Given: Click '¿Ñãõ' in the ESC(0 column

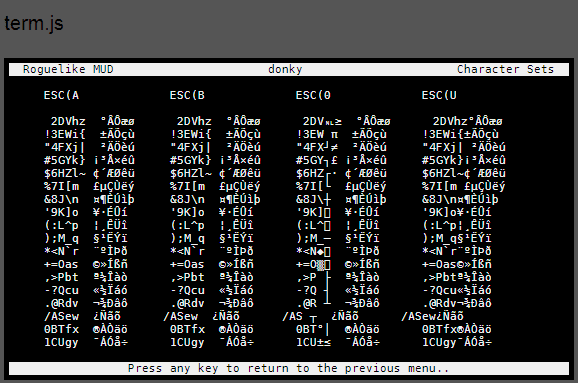Looking at the screenshot, I should pyautogui.click(x=345, y=316).
